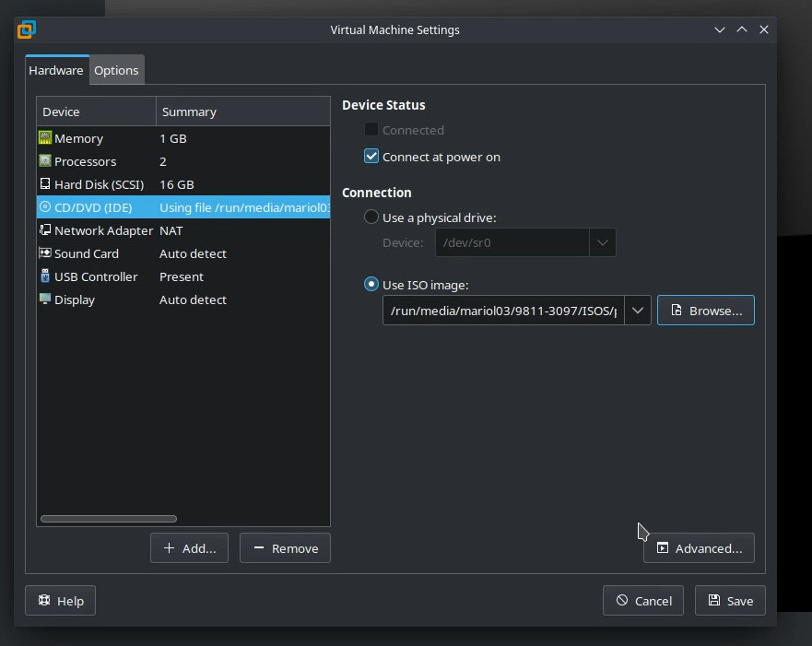Select the Processors chip icon
Viewport: 812px width, 646px height.
(x=45, y=161)
